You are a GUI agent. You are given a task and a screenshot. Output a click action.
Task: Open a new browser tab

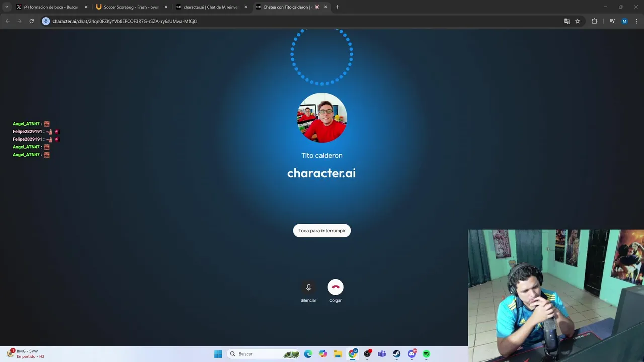(337, 7)
